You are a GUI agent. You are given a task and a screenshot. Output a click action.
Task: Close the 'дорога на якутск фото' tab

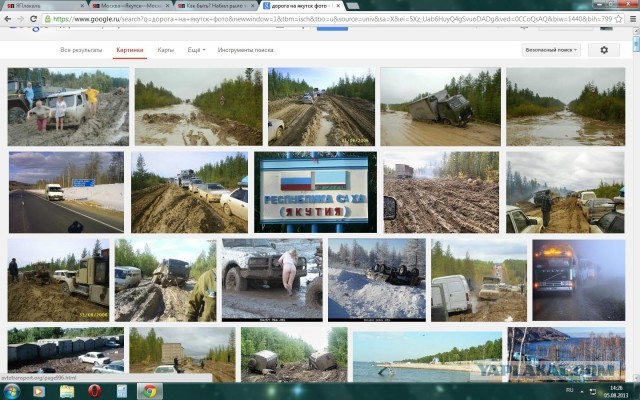(x=338, y=6)
